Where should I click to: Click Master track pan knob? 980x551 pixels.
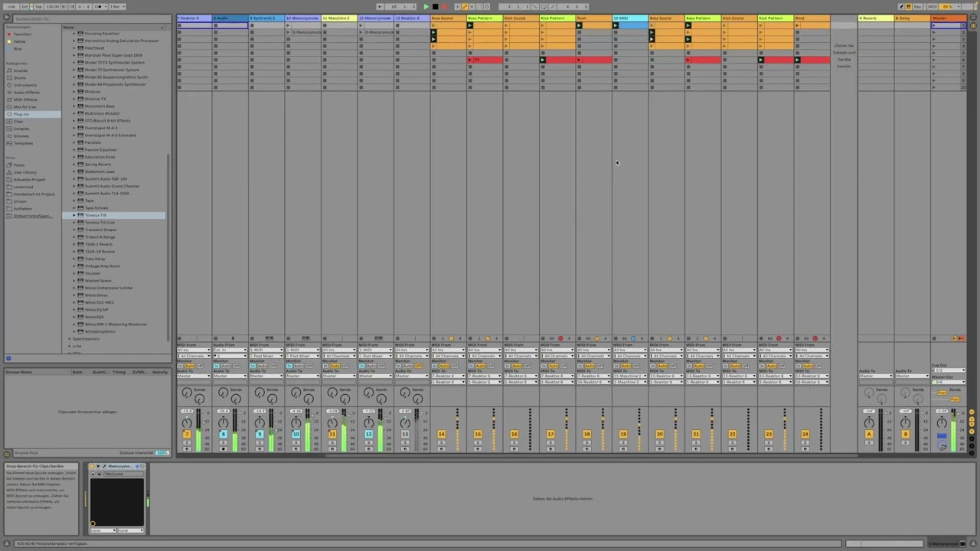tap(942, 423)
